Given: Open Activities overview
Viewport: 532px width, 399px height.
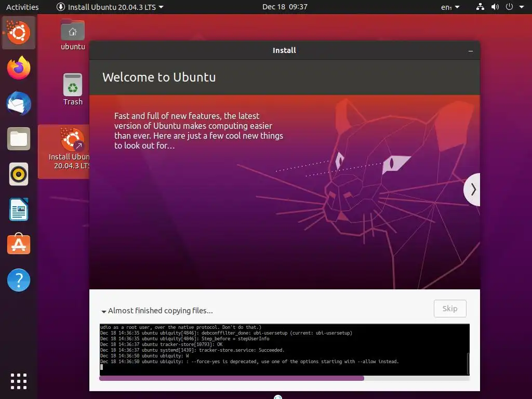Looking at the screenshot, I should (22, 7).
